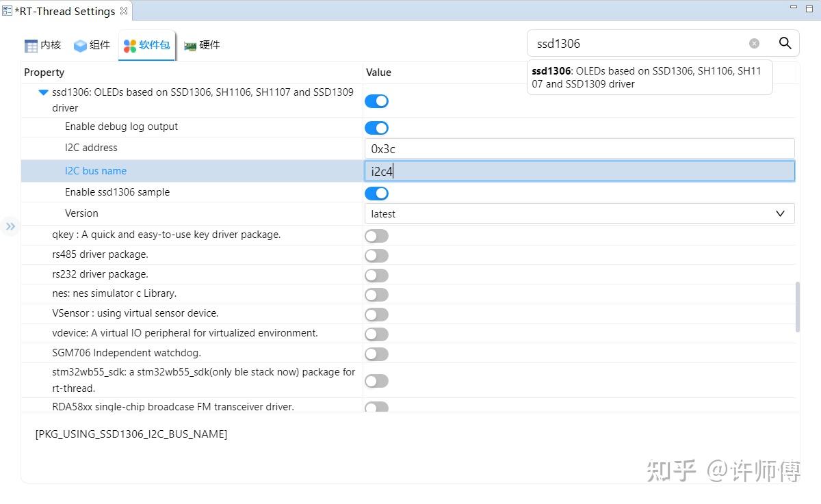Enable the rs485 driver package
This screenshot has height=504, width=821.
tap(376, 255)
